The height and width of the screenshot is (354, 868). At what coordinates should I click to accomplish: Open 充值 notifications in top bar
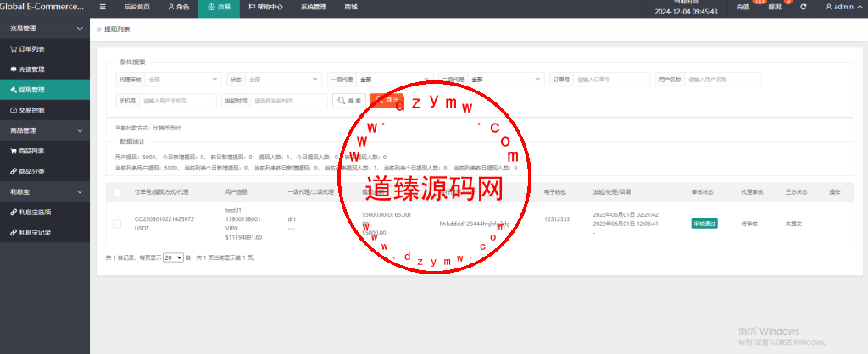click(x=743, y=7)
